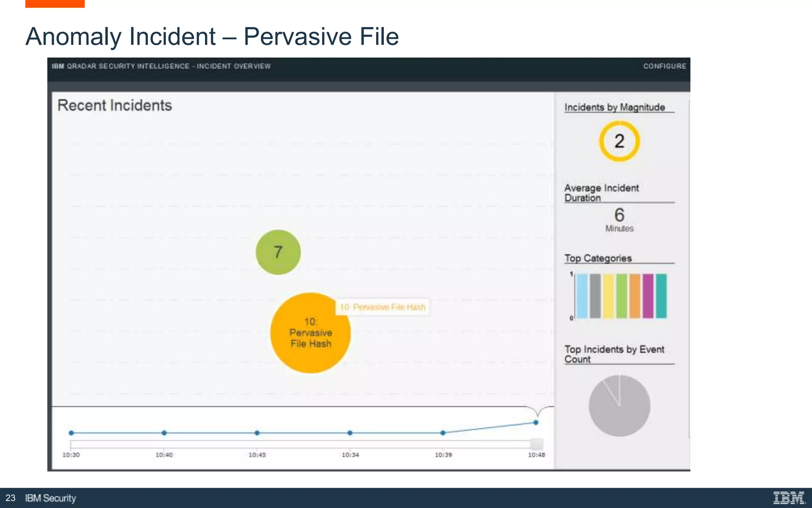Click the slide title Anomaly Incident – Pervasive File
The height and width of the screenshot is (508, 812).
pyautogui.click(x=212, y=37)
